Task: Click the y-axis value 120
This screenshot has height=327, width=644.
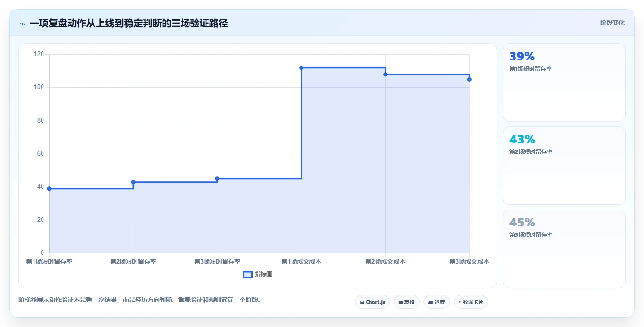Action: point(39,54)
